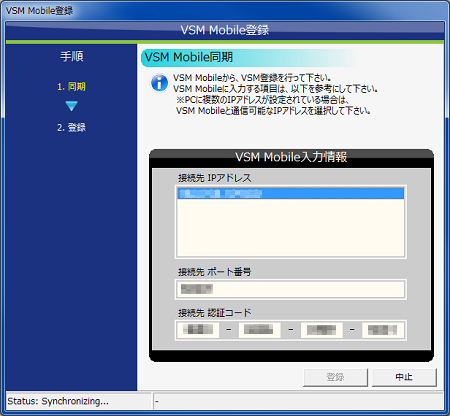Click the VSM Mobile入力情報 panel header
Screen dimensions: 450x416
point(291,157)
